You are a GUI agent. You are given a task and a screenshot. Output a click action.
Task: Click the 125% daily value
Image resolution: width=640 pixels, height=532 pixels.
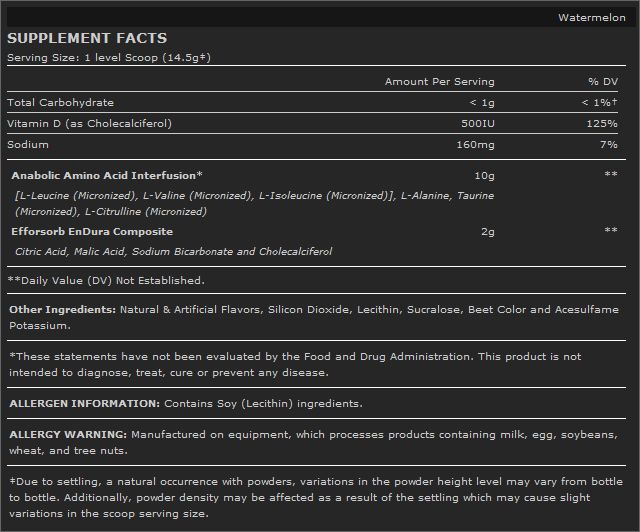tap(603, 123)
